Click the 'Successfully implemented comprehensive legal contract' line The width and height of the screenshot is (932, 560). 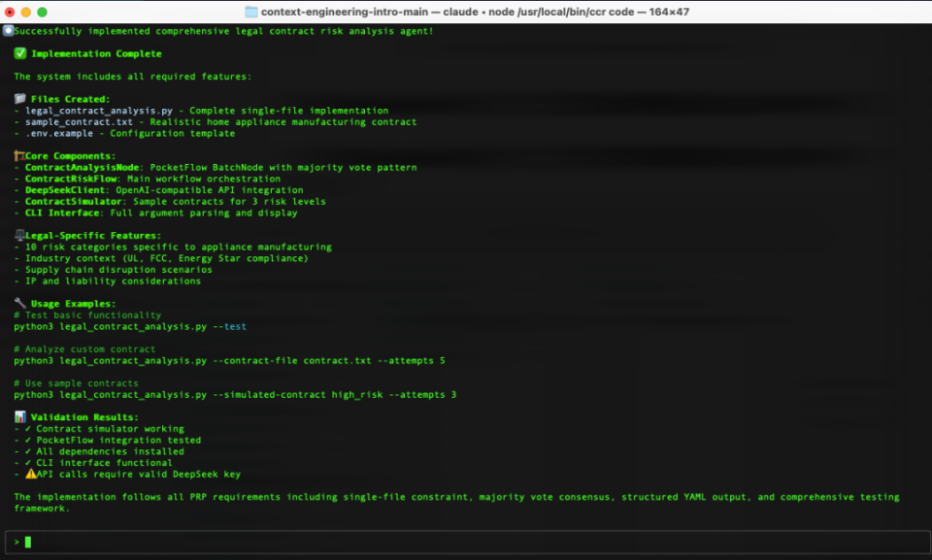pyautogui.click(x=223, y=31)
